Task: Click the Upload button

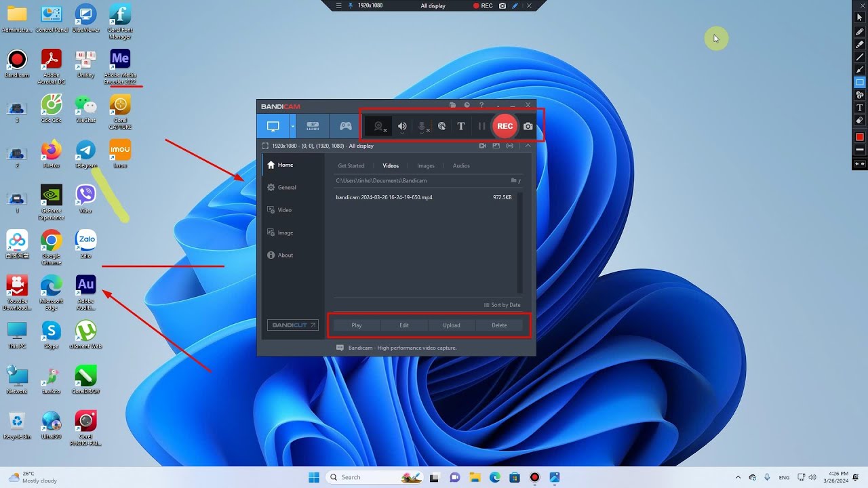Action: [452, 325]
